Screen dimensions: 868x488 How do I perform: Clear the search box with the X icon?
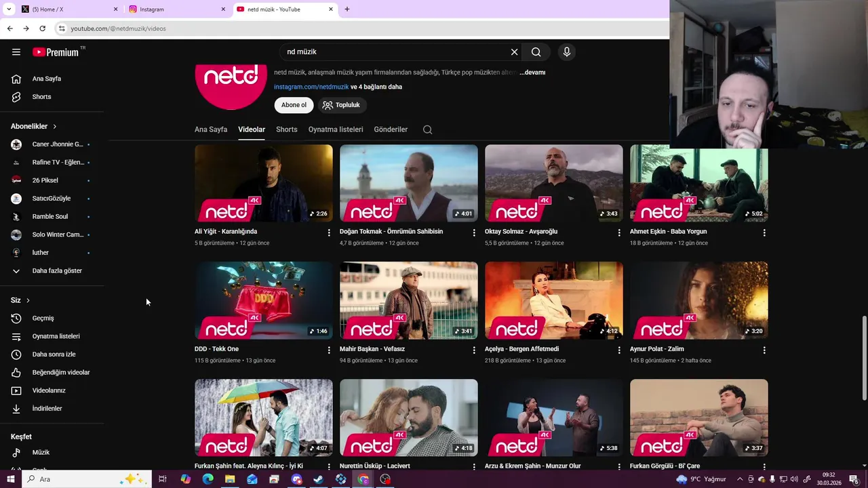(x=514, y=52)
